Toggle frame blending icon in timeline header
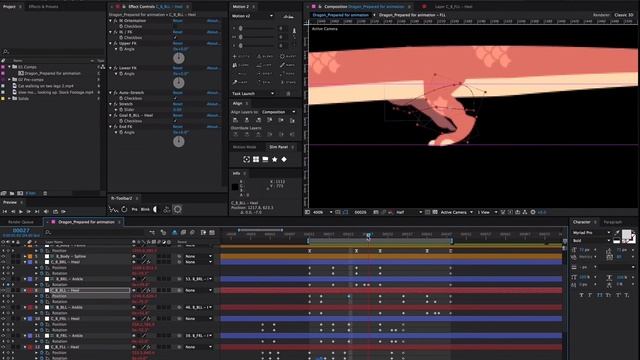The image size is (640, 360). [183, 233]
